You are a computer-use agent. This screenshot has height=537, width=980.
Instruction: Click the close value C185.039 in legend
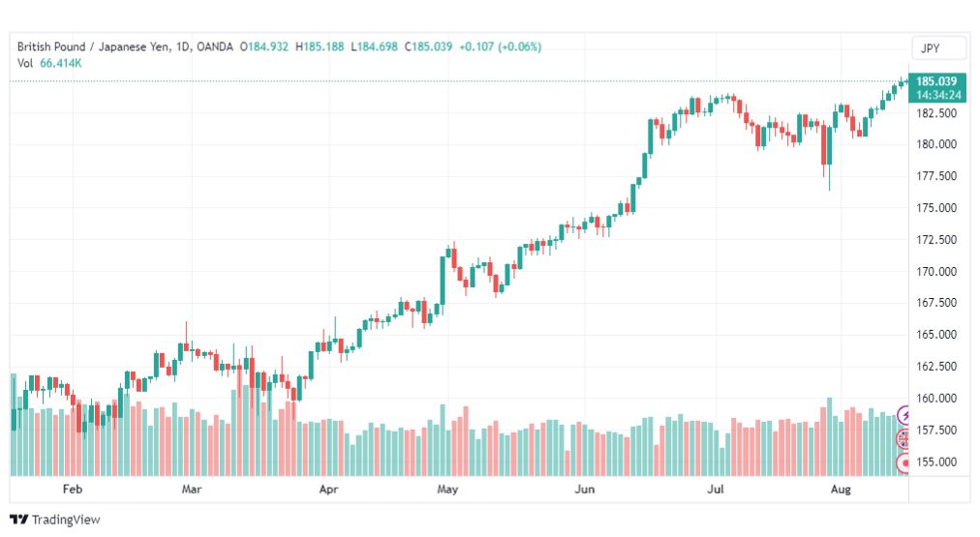tap(428, 46)
